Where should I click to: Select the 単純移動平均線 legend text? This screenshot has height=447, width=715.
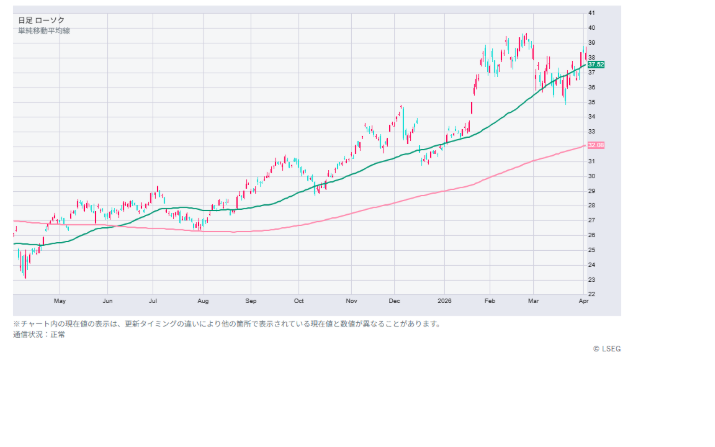[x=44, y=30]
